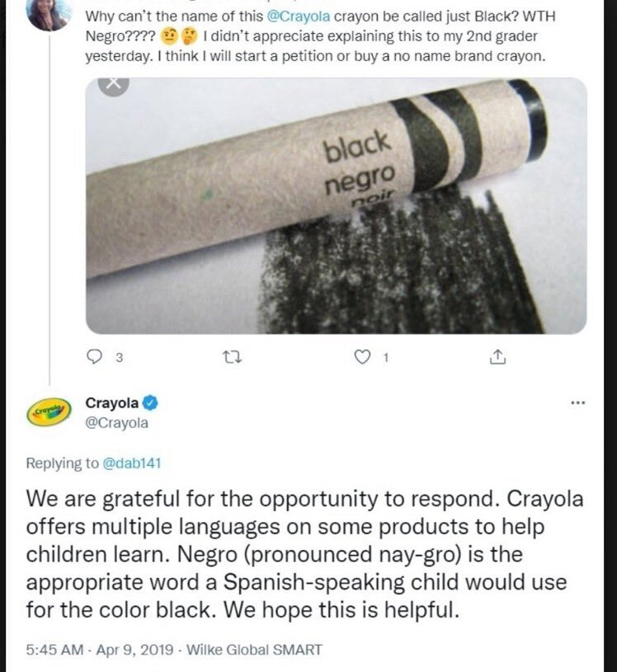Screen dimensions: 617x672
Task: Open the Crayola logo avatar
Action: point(49,412)
